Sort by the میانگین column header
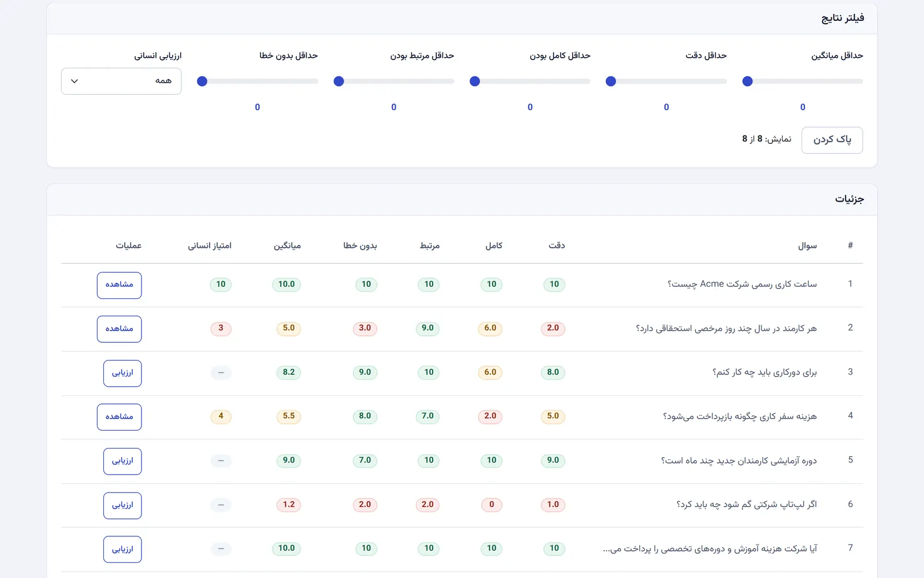Viewport: 924px width, 578px height. click(287, 246)
